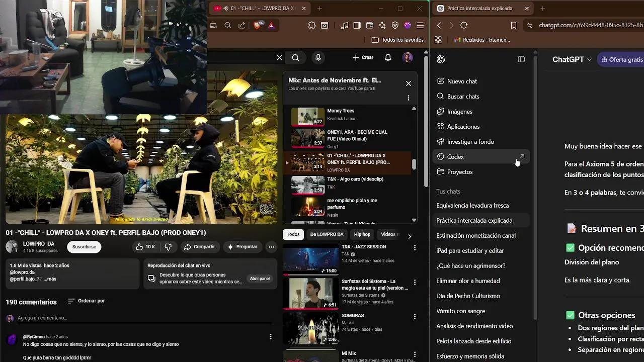
Task: Collapse the ChatGPT sidebar toggle icon
Action: pyautogui.click(x=521, y=59)
